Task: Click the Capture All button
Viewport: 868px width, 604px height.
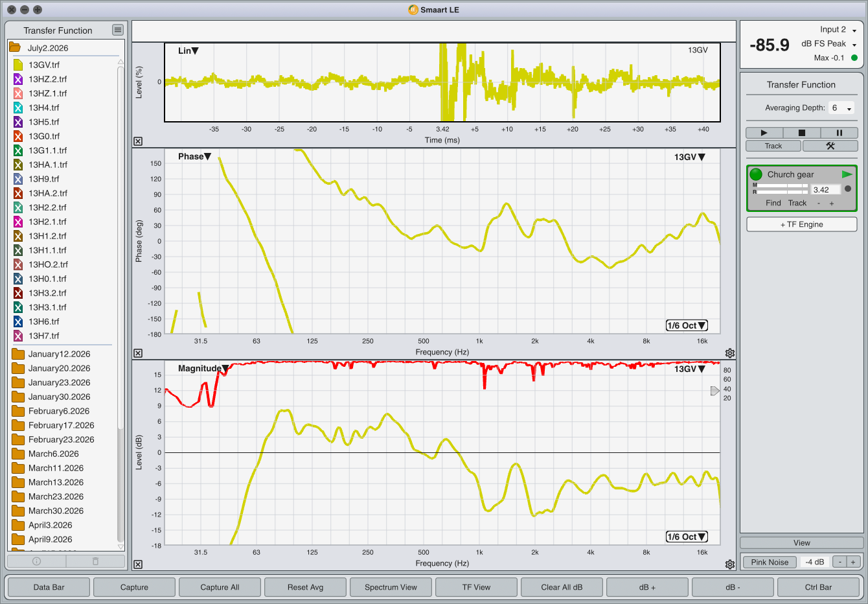Action: click(x=220, y=587)
